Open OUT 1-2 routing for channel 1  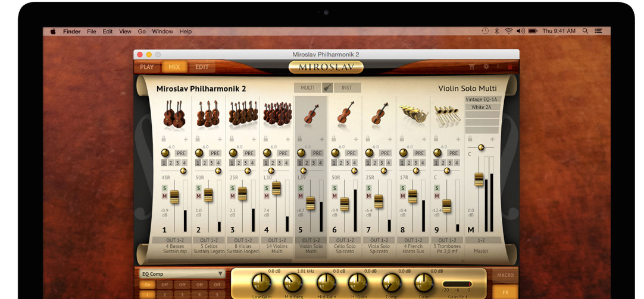174,240
